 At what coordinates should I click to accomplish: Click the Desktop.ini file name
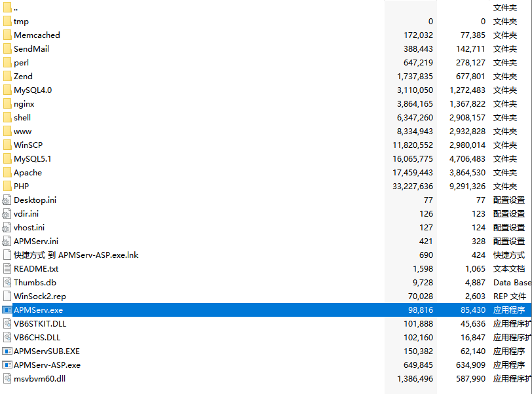[35, 200]
